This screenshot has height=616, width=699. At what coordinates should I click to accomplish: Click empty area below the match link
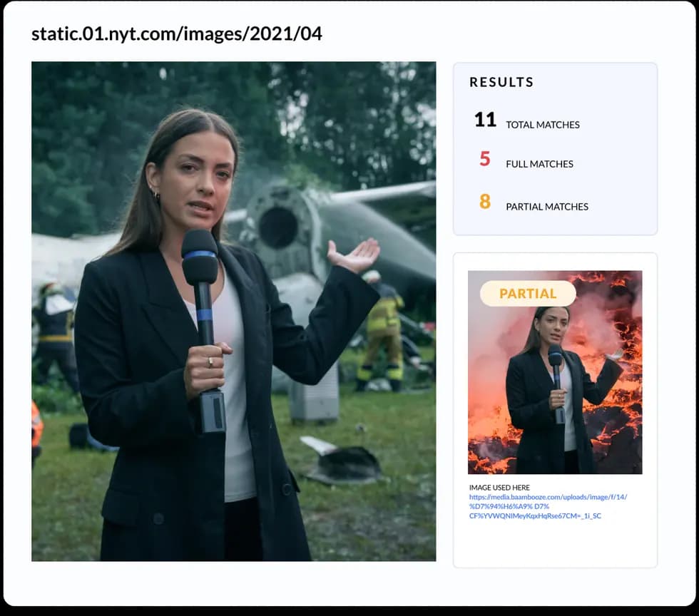(x=555, y=544)
